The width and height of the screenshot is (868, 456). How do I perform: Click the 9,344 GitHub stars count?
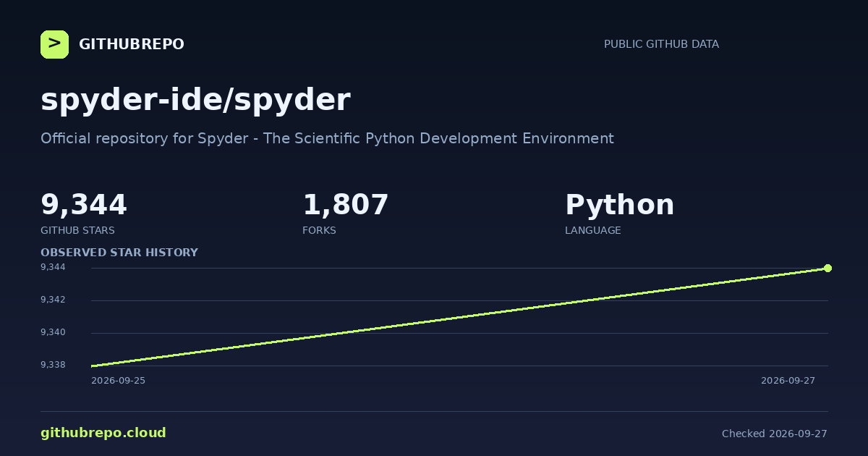pos(84,205)
